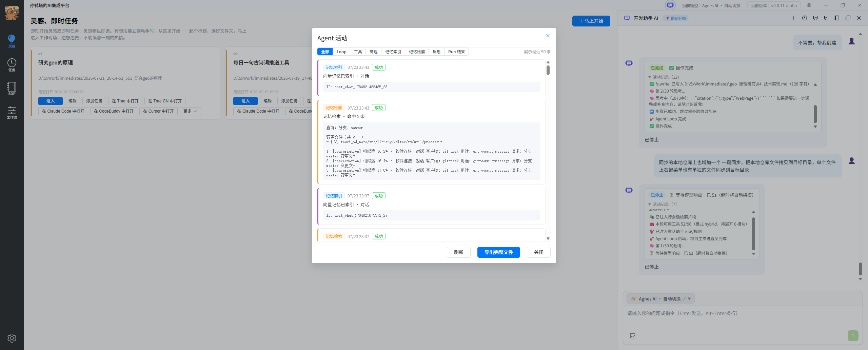Click 进入 on the 每日一句古诗词推送工具 card

click(245, 101)
